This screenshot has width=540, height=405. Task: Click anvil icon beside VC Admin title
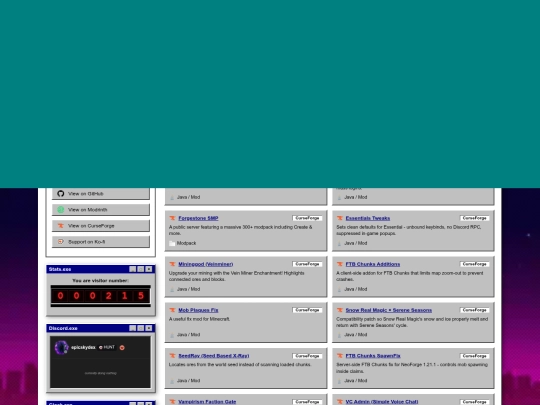point(340,402)
